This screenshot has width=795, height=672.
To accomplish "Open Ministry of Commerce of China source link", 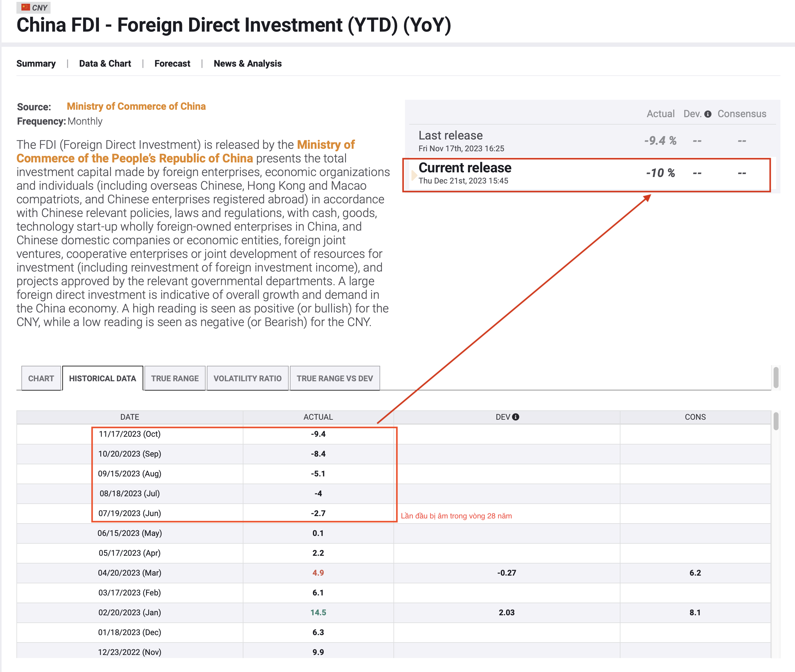I will [x=136, y=106].
